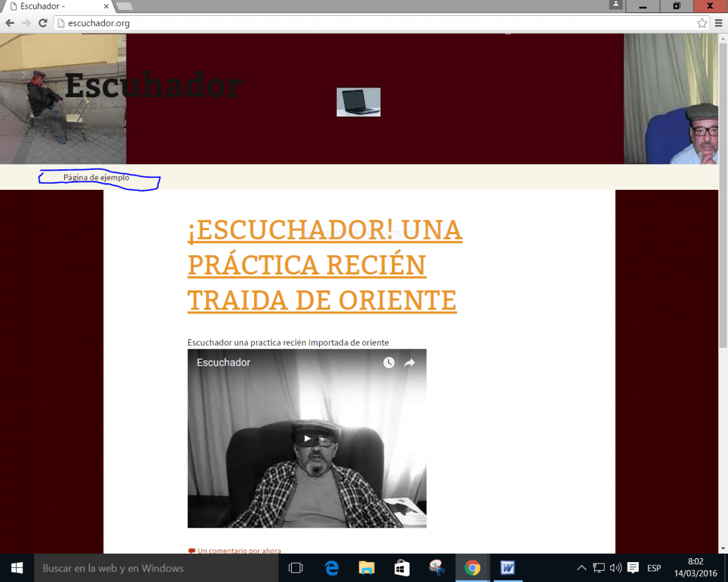The image size is (728, 582).
Task: Open a new tab next to Escuchador
Action: coord(124,6)
